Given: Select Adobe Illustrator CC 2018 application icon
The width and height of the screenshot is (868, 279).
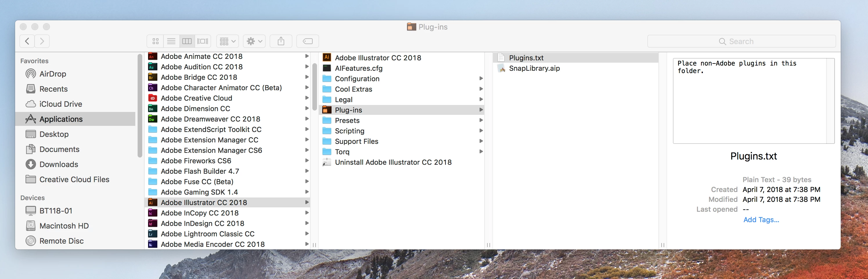Looking at the screenshot, I should click(327, 57).
